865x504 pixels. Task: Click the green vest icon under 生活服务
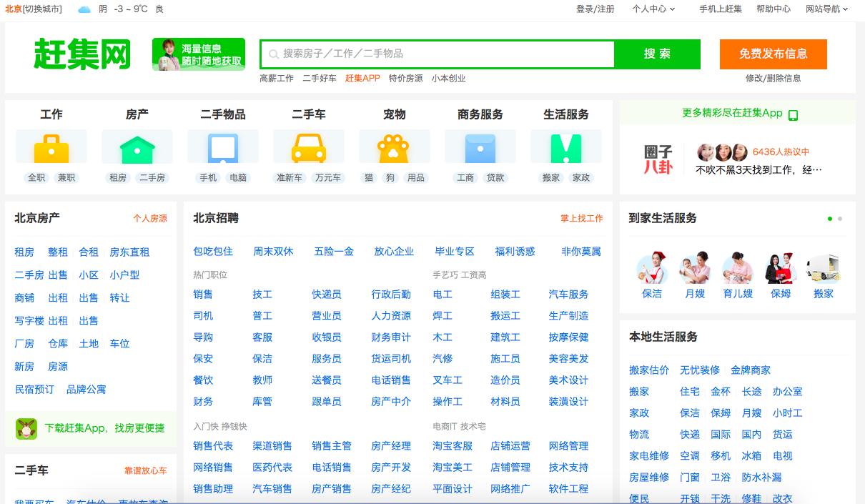tap(565, 148)
